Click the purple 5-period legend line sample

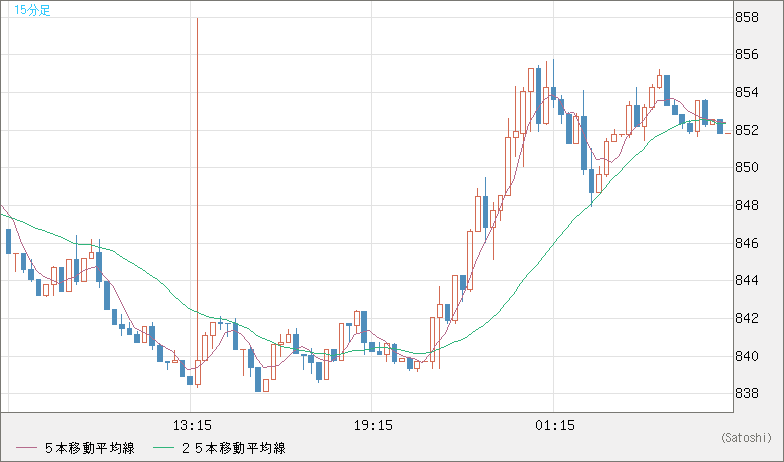tap(26, 448)
